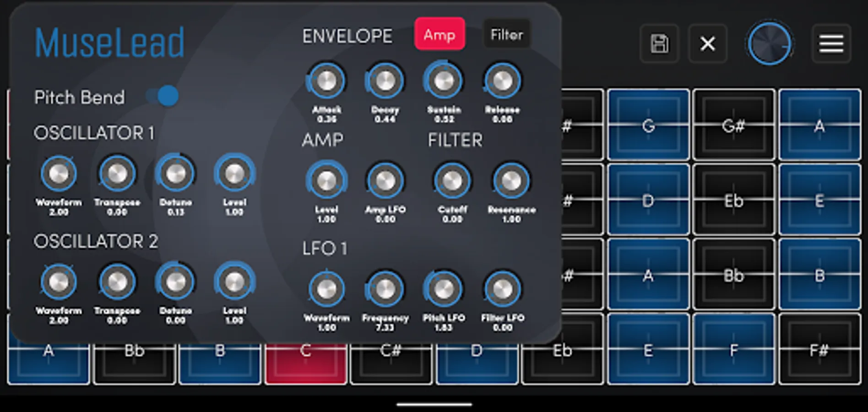Close the synth panel with the X icon
The height and width of the screenshot is (412, 868).
[x=708, y=44]
